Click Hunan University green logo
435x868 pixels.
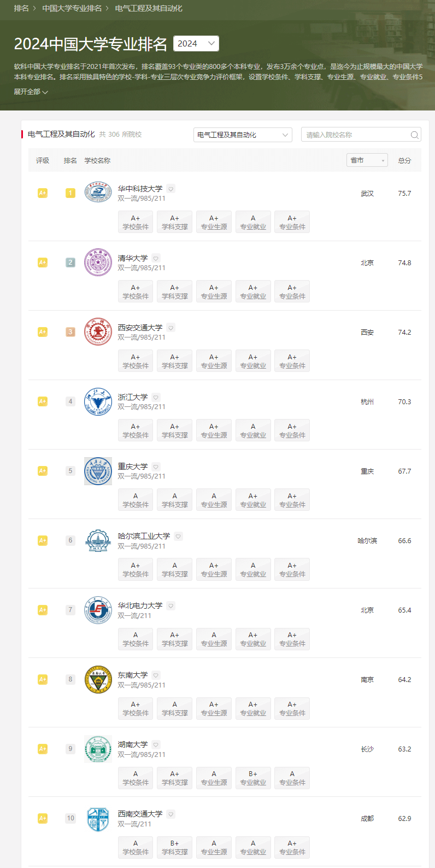click(98, 748)
